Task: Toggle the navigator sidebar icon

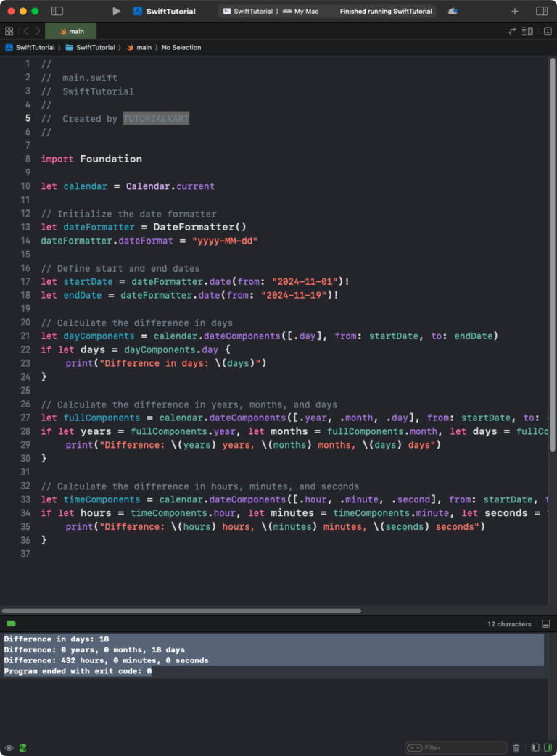Action: pos(57,11)
